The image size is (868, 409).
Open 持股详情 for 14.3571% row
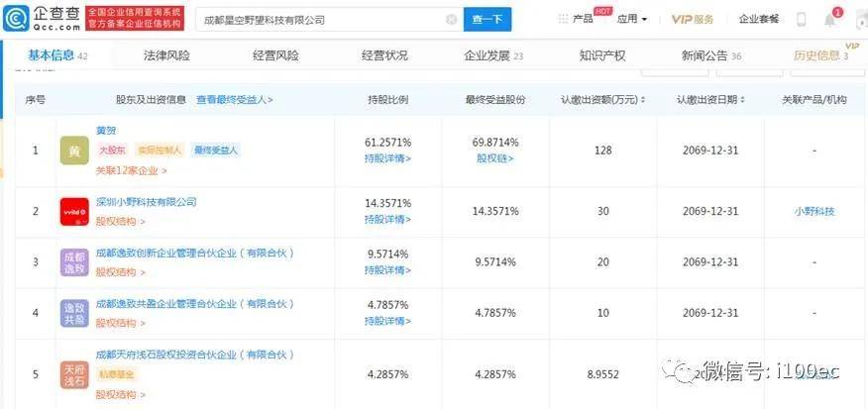387,220
